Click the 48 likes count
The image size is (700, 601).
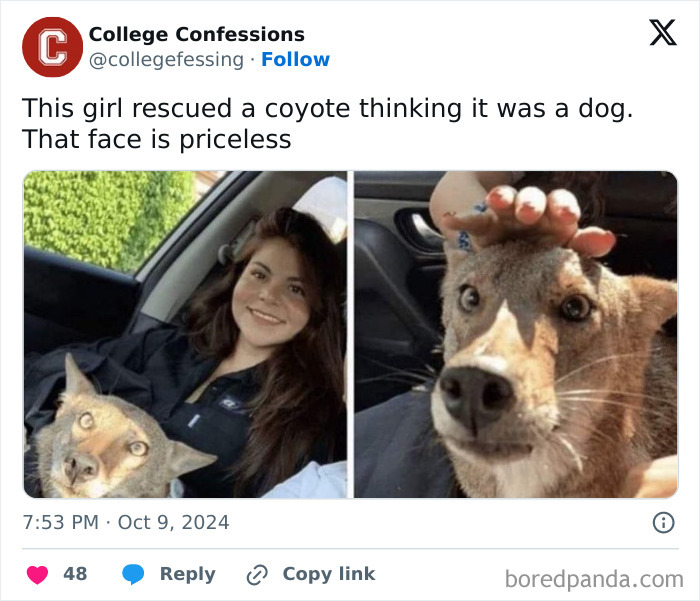75,574
